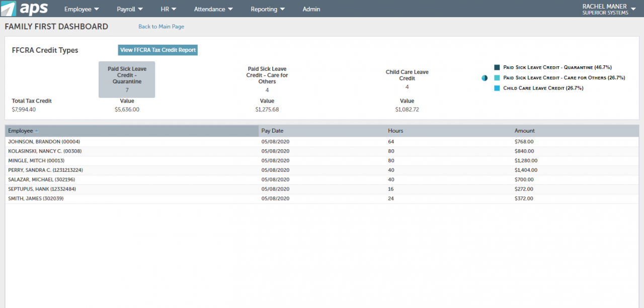Open the Payroll dropdown menu
Screen dimensions: 644x308
[129, 9]
